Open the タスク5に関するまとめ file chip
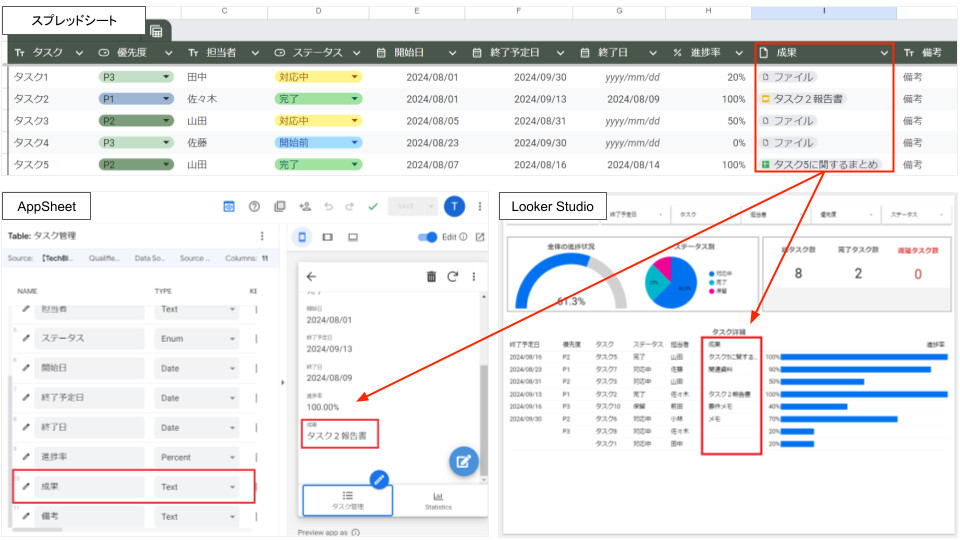This screenshot has height=540, width=960. [820, 164]
